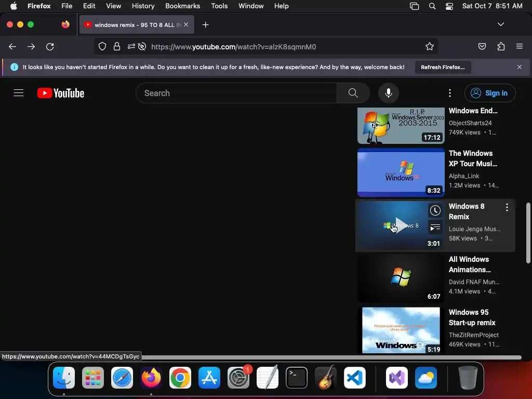The width and height of the screenshot is (532, 399).
Task: Click the page vertical scrollbar thumb
Action: (x=528, y=233)
